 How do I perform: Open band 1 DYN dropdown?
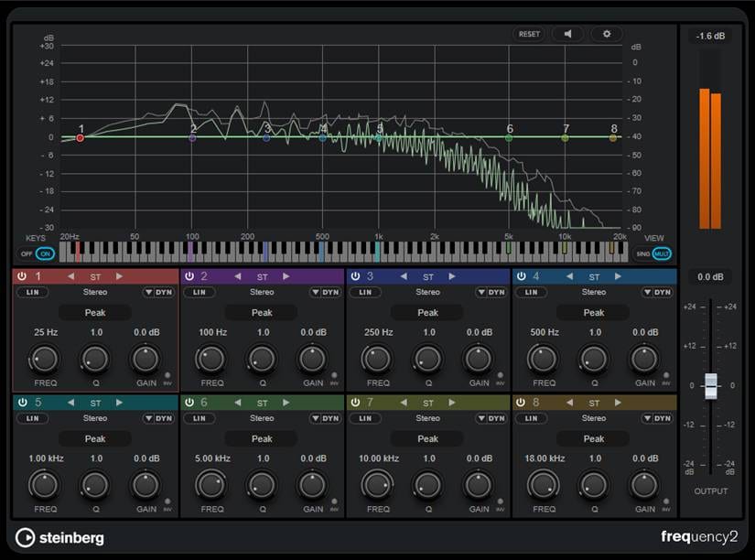click(158, 292)
